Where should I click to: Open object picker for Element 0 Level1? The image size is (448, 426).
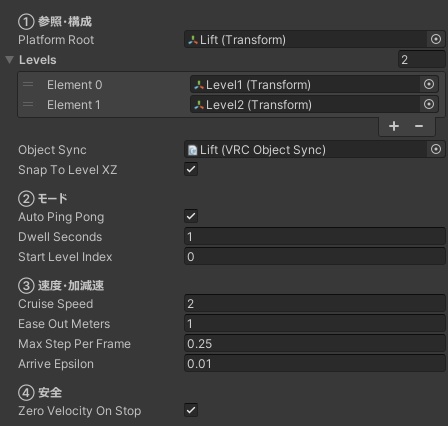(x=429, y=84)
